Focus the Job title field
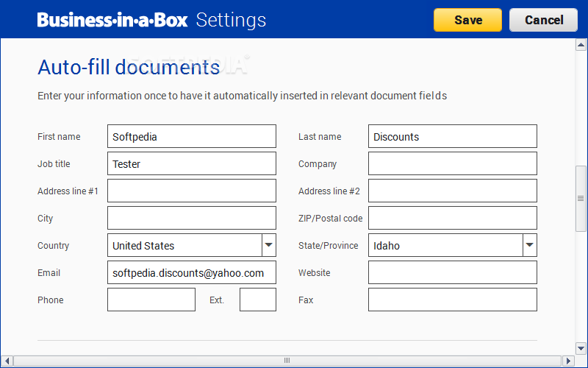The height and width of the screenshot is (368, 588). click(x=192, y=163)
